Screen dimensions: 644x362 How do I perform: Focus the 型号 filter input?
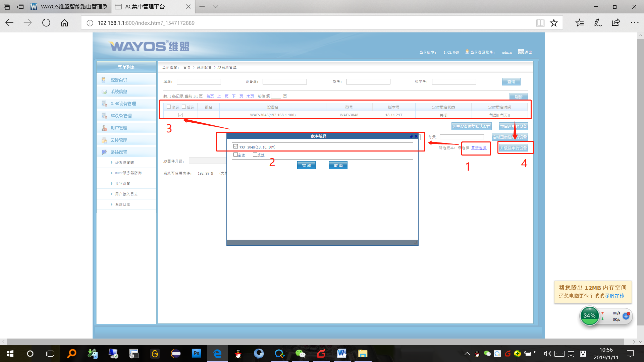[368, 81]
